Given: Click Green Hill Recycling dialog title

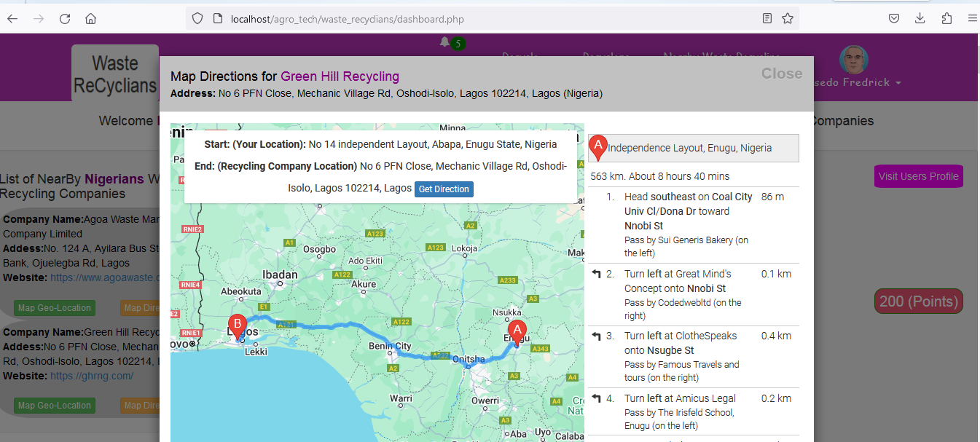Looking at the screenshot, I should click(340, 76).
